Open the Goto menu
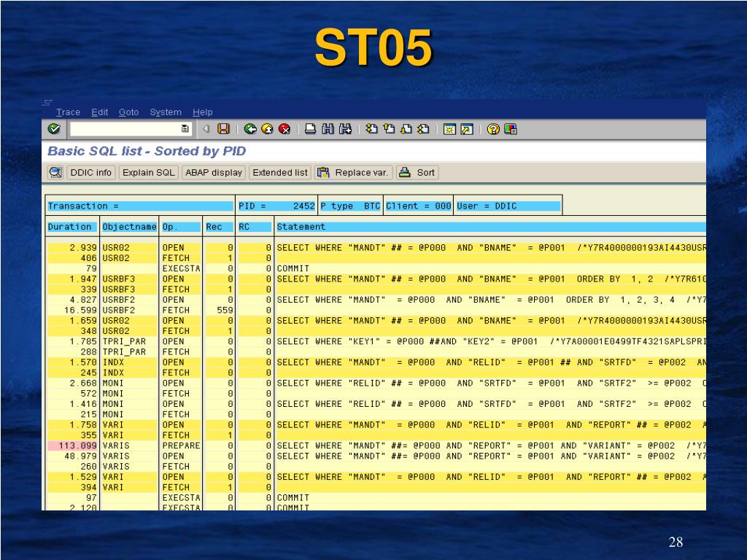Image resolution: width=747 pixels, height=560 pixels. point(128,112)
